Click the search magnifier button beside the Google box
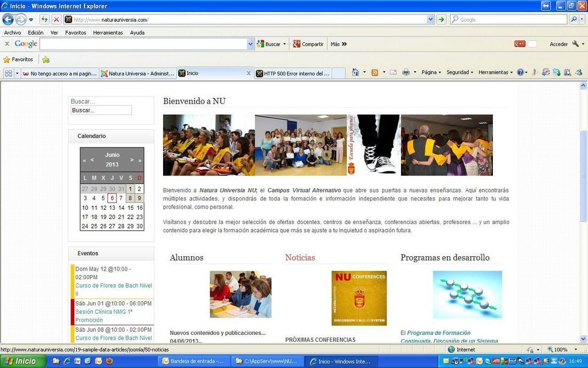The width and height of the screenshot is (588, 368). (574, 19)
